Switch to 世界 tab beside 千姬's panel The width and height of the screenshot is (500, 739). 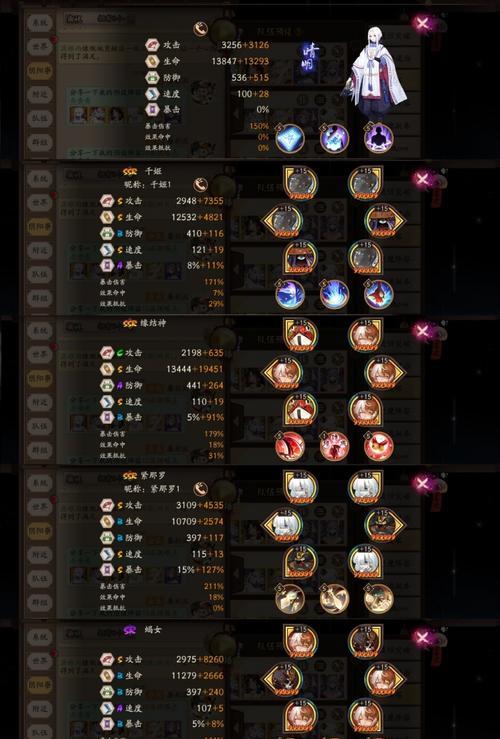(40, 203)
